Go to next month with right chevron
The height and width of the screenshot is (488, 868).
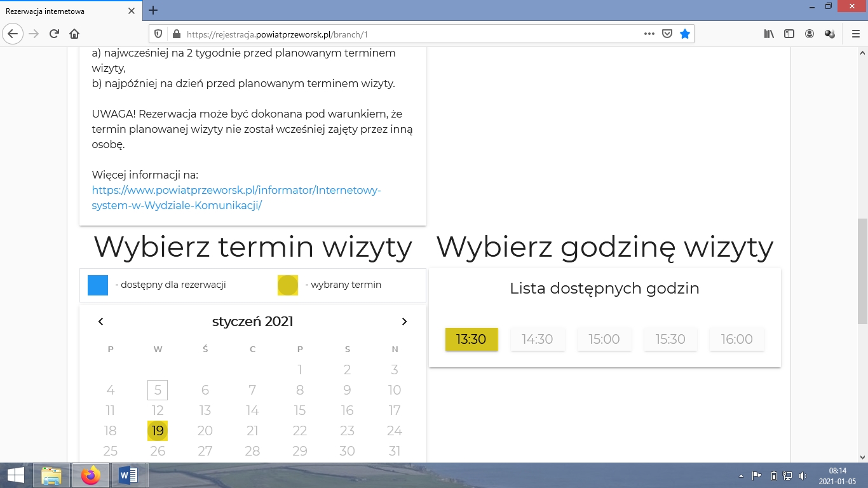pos(404,322)
